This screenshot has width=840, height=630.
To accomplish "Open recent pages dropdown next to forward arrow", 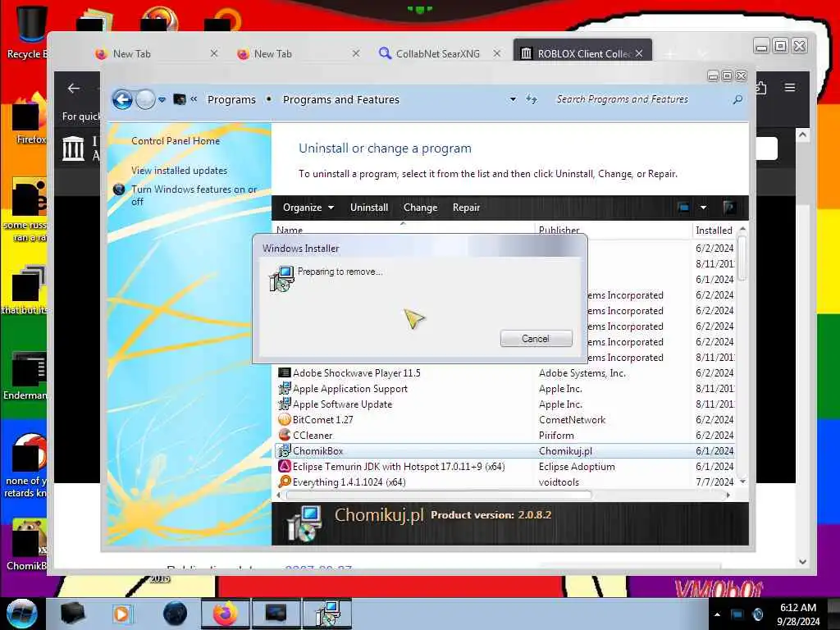I will click(162, 99).
